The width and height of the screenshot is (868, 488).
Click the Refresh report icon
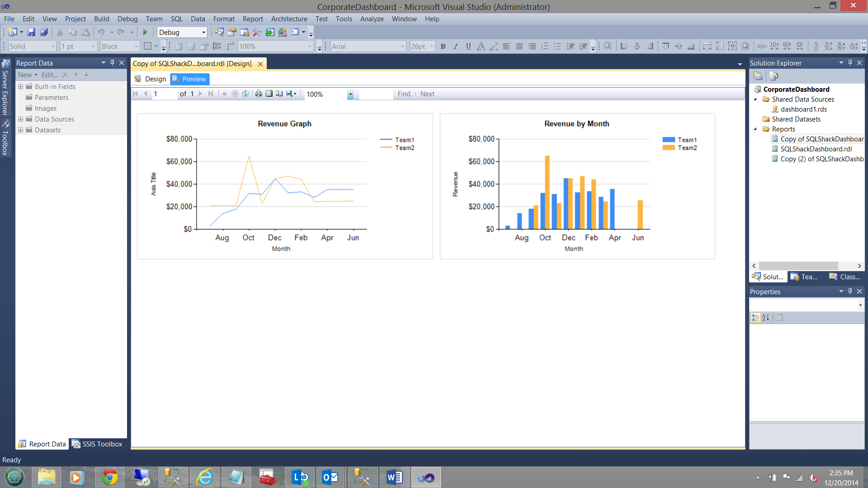(x=245, y=94)
